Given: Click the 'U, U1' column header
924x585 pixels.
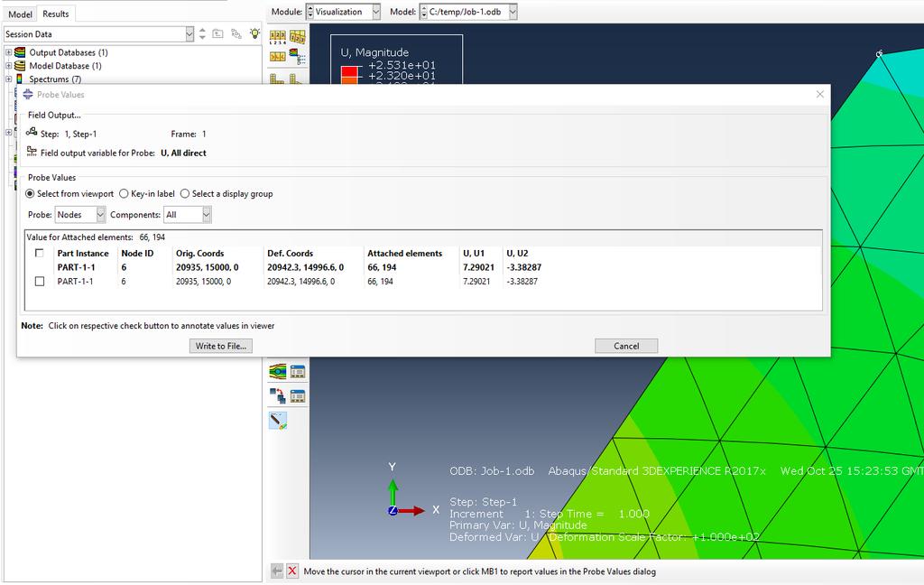Looking at the screenshot, I should pos(473,253).
